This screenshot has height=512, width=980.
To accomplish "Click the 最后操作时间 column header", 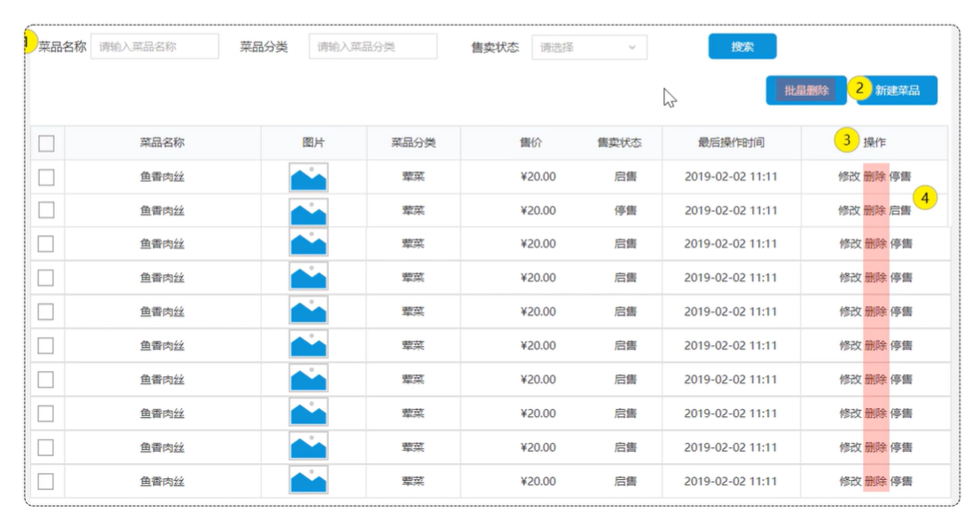I will coord(731,143).
